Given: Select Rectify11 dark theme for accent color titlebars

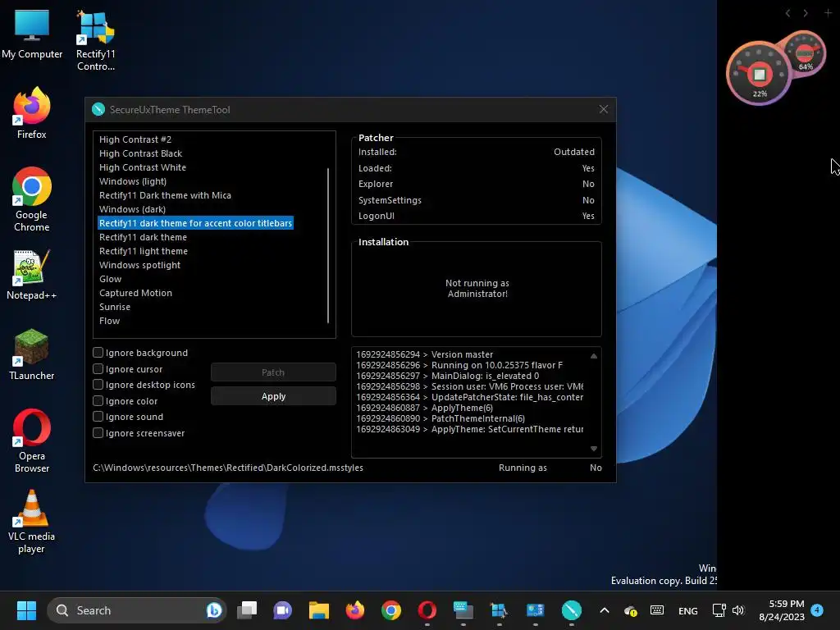Looking at the screenshot, I should pos(195,223).
